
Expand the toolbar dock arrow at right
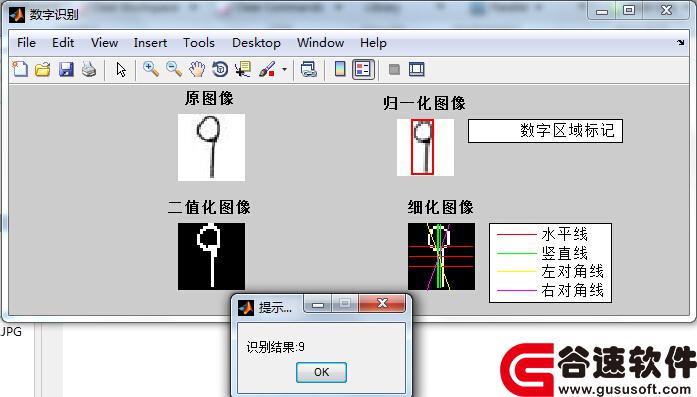(681, 43)
